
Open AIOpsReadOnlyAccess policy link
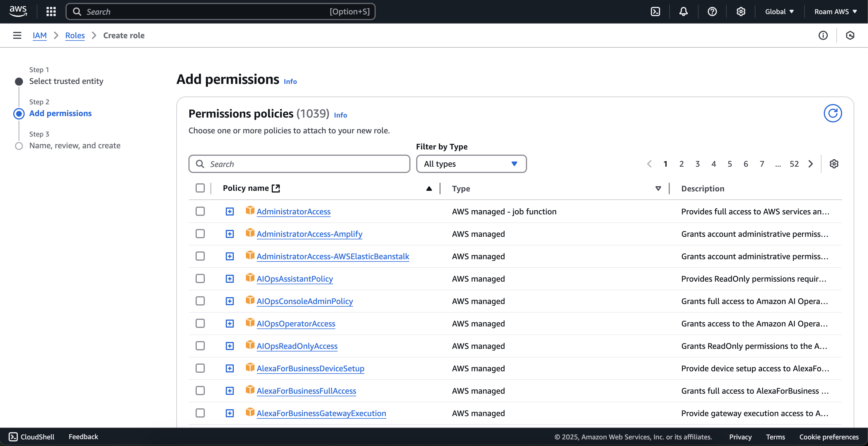297,346
